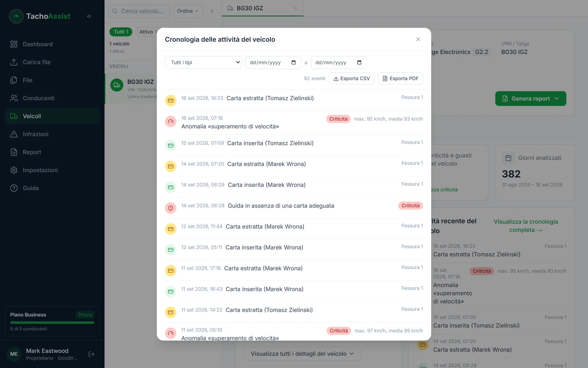Viewport: 588px width, 368px height.
Task: Click the yellow card icon for 12 set 11:44 event
Action: [x=171, y=229]
